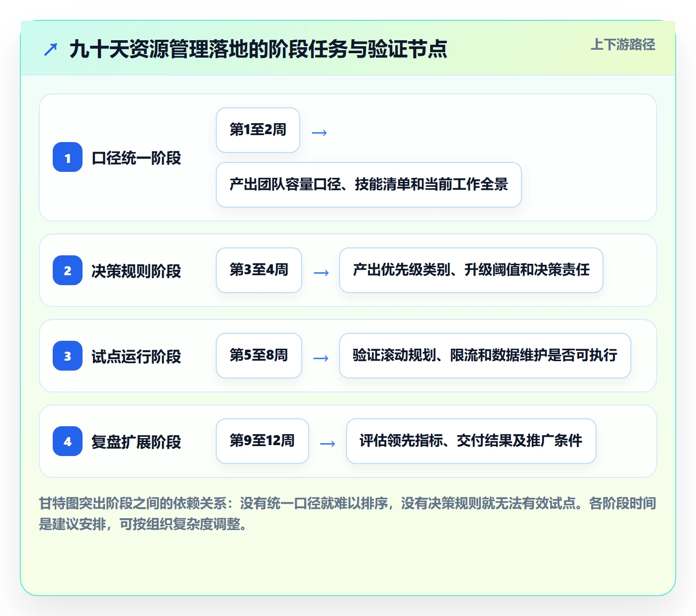696x616 pixels.
Task: Click the arrow after 第9至12周
Action: (x=328, y=444)
